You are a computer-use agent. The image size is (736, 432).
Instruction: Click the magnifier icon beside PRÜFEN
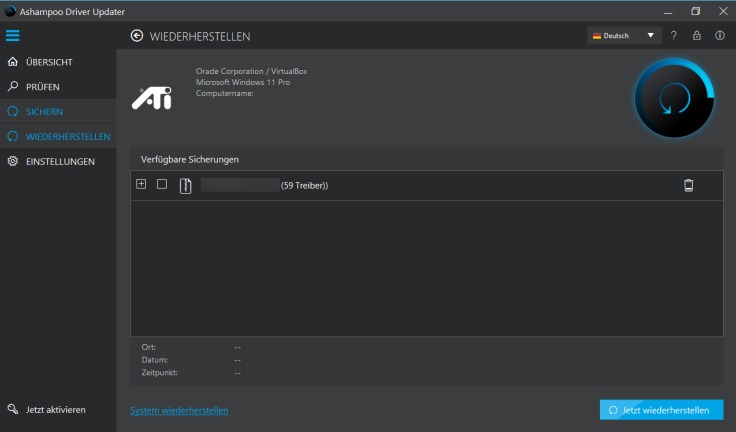pyautogui.click(x=13, y=86)
